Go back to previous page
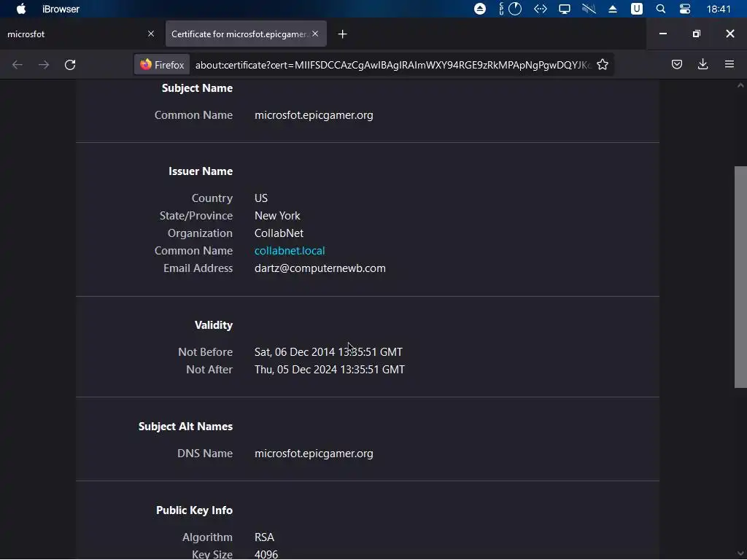This screenshot has width=747, height=560. pyautogui.click(x=18, y=65)
